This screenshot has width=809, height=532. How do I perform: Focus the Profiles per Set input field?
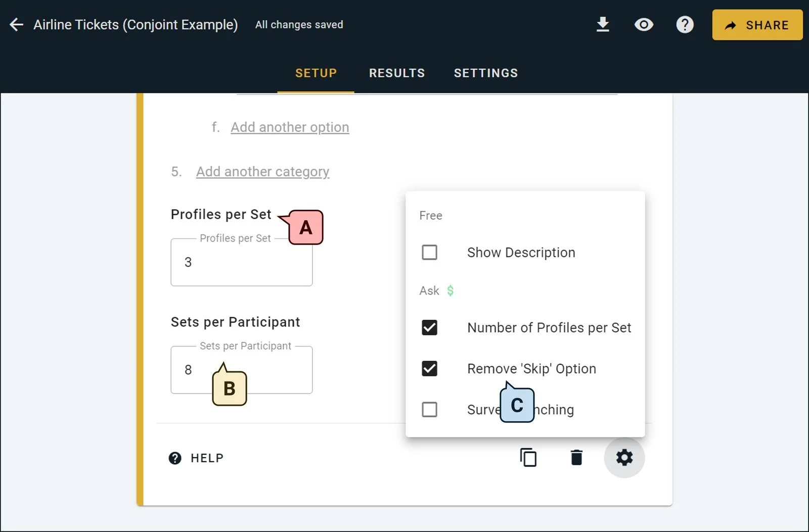[x=242, y=262]
